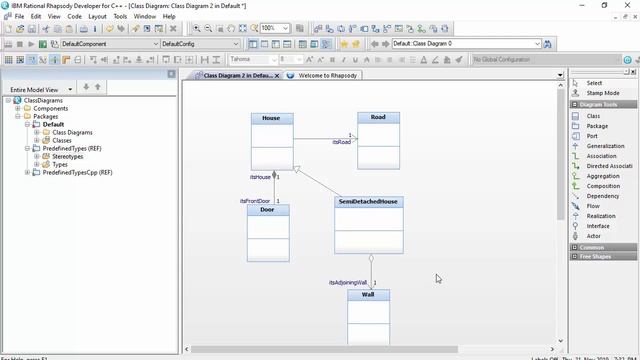Click the New project toolbar icon

coord(8,29)
